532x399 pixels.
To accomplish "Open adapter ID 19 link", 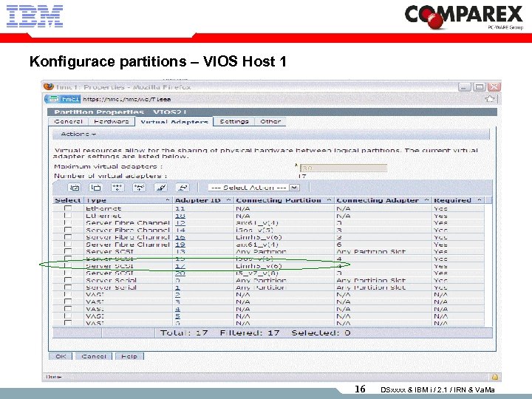I will point(180,245).
